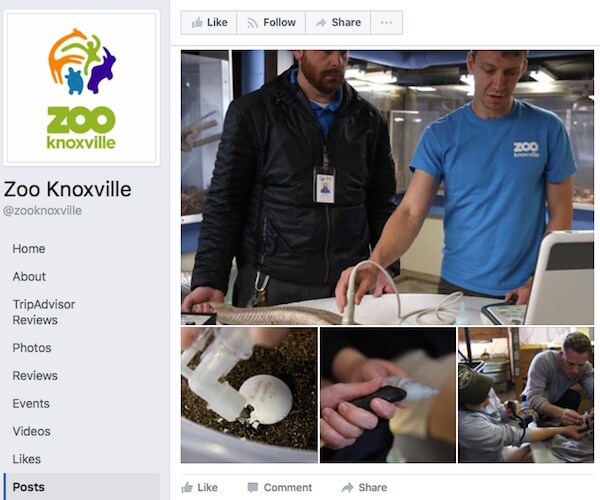Click the Zoo Knoxville page name link

[67, 189]
